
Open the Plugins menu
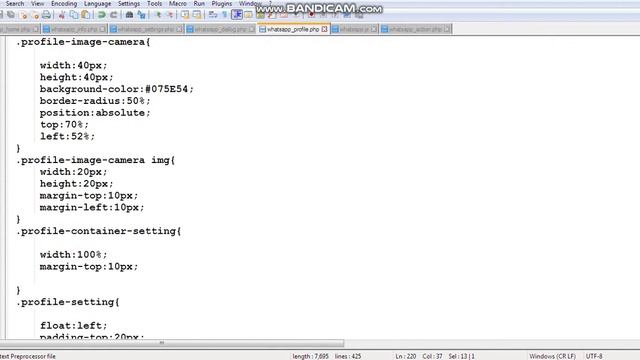[x=222, y=4]
